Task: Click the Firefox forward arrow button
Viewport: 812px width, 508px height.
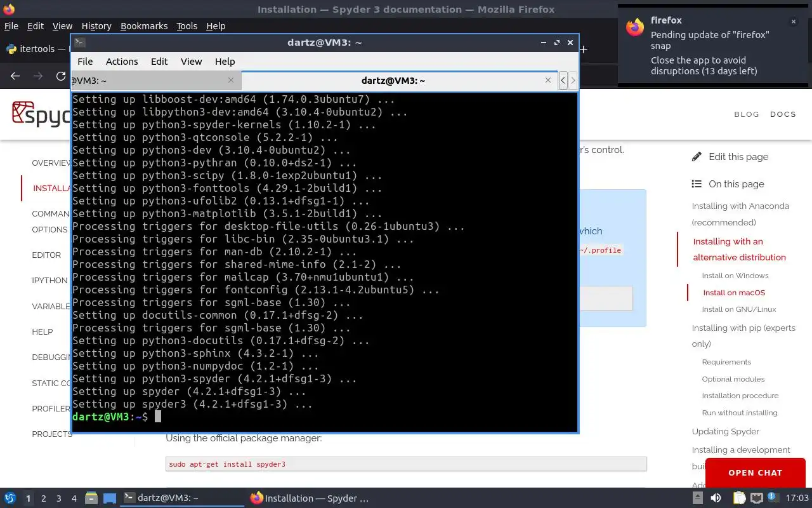Action: (38, 76)
